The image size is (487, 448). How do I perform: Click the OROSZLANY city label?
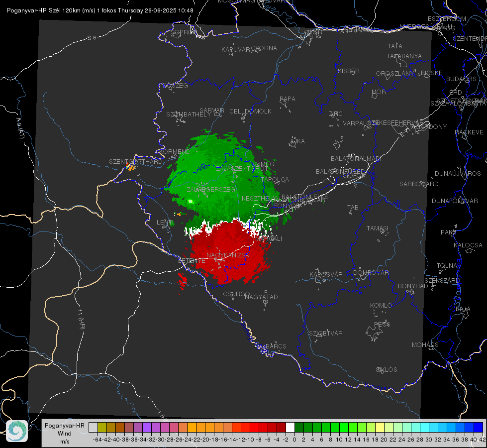(395, 74)
